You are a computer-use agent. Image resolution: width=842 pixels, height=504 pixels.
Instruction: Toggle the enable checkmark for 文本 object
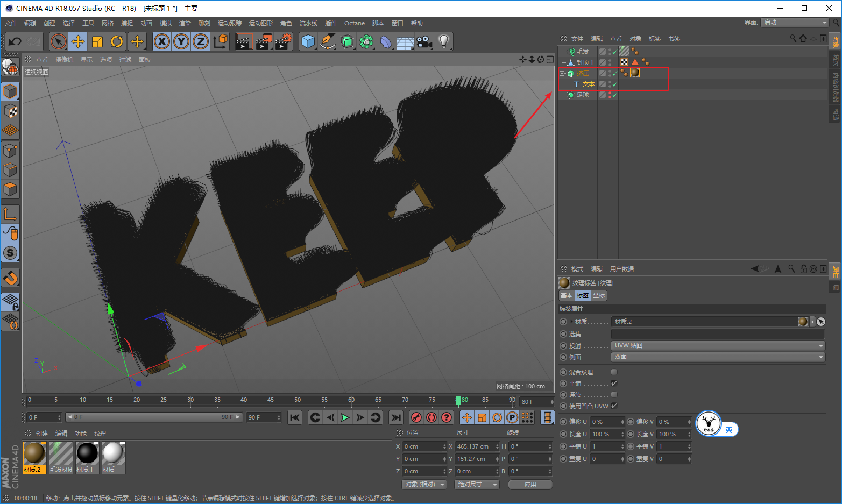pyautogui.click(x=614, y=84)
